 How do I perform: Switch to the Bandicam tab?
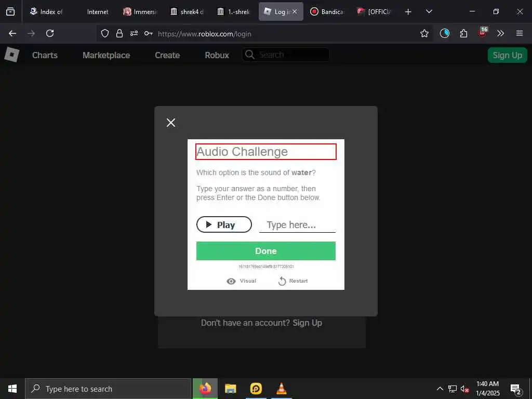[327, 11]
